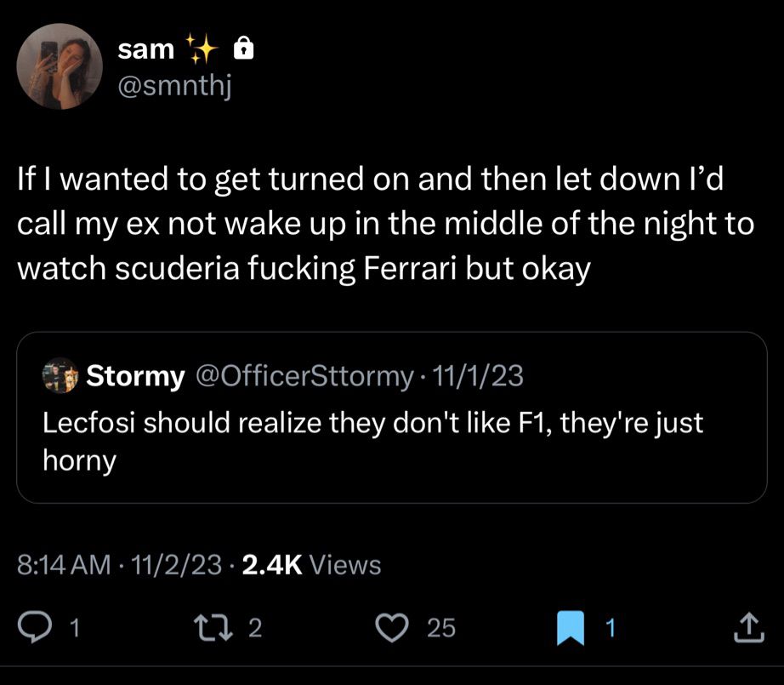
Task: Click the like count of 25
Action: [440, 629]
